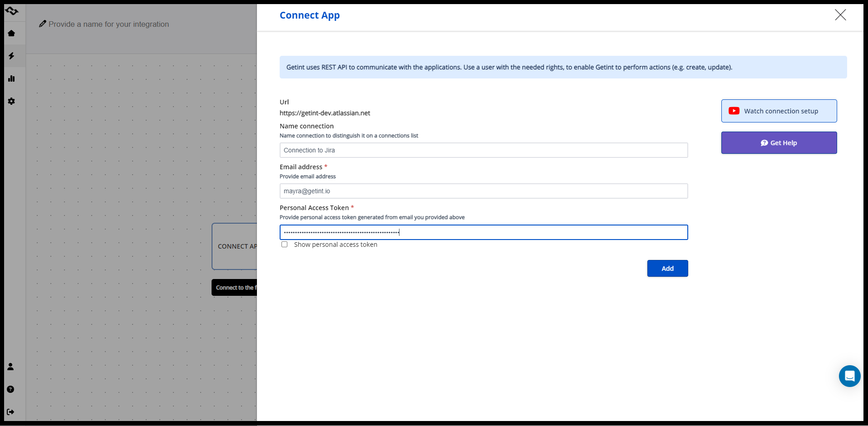868x426 pixels.
Task: Open the chat widget bubble
Action: click(x=849, y=376)
